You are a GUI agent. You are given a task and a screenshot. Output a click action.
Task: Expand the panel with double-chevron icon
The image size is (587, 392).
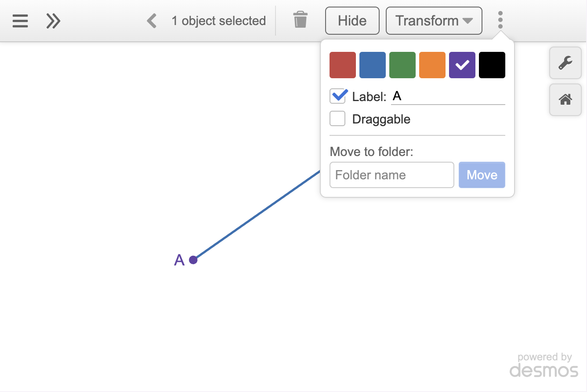pos(53,21)
